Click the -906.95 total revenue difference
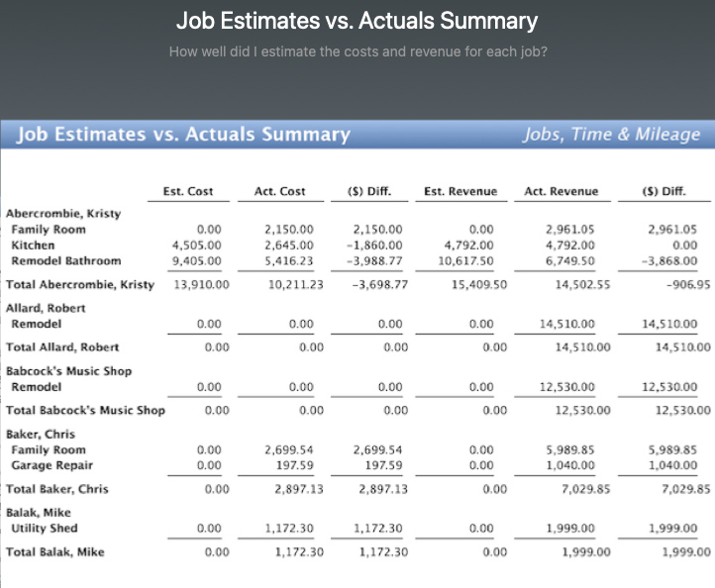 click(x=688, y=284)
